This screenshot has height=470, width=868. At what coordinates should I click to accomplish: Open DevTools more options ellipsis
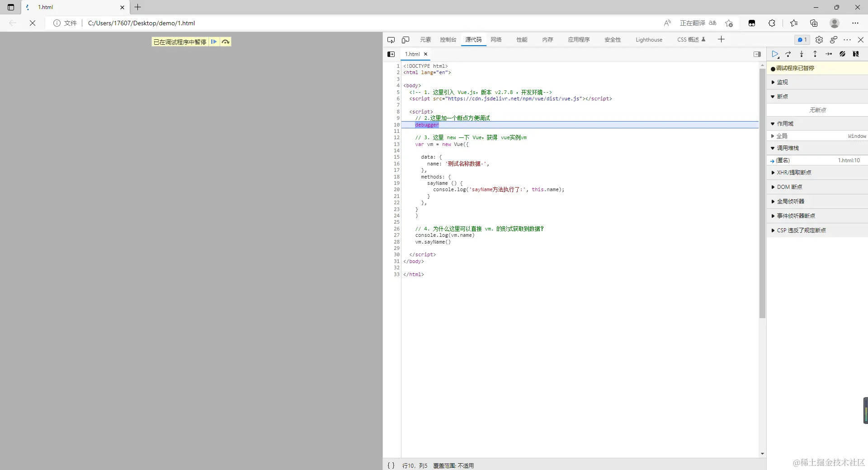tap(847, 40)
